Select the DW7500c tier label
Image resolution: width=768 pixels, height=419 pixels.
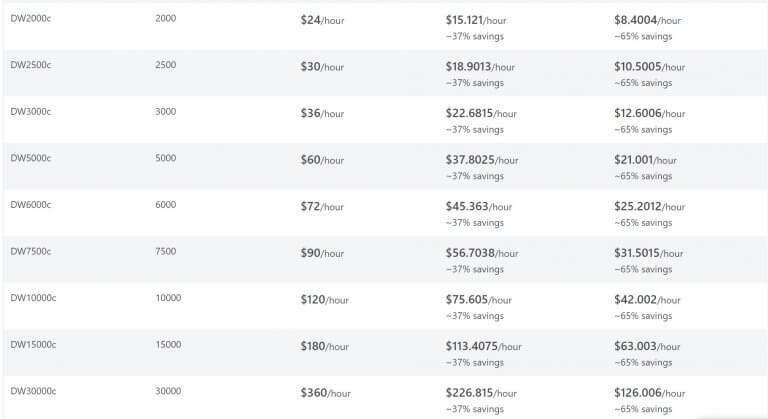coord(31,252)
